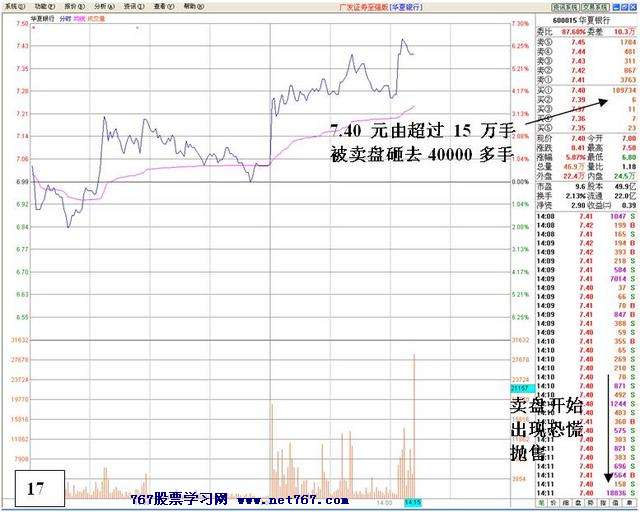Viewport: 640px width, 512px height.
Task: Open the 报价 menu
Action: pyautogui.click(x=75, y=7)
